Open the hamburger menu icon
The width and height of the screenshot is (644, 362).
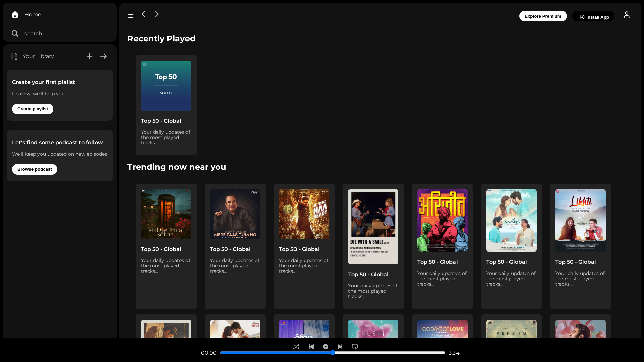(131, 16)
